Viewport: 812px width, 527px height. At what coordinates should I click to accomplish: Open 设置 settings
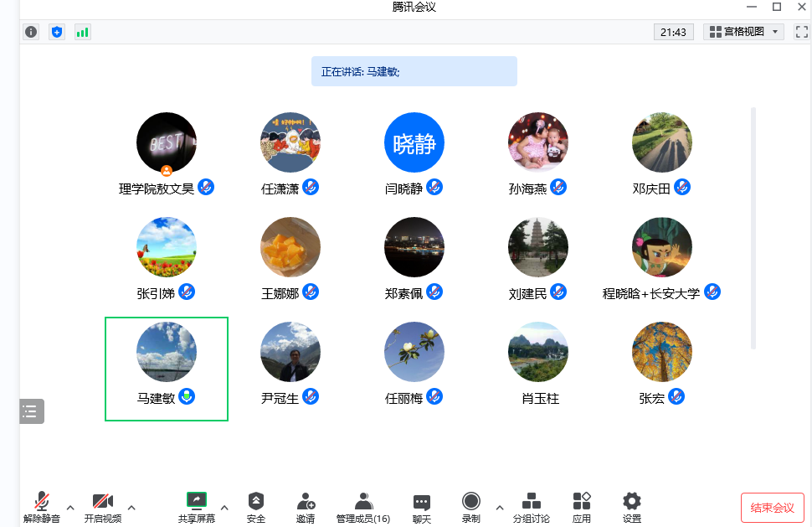pyautogui.click(x=632, y=507)
